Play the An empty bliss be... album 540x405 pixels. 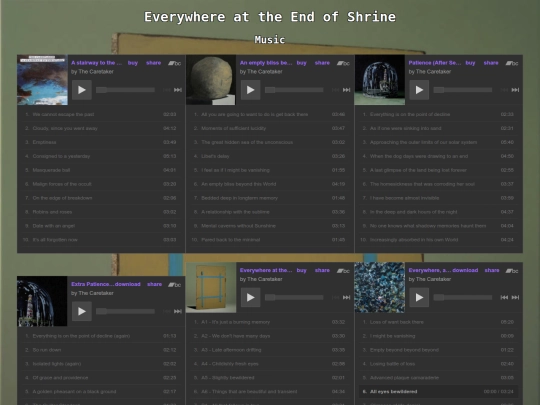[250, 90]
